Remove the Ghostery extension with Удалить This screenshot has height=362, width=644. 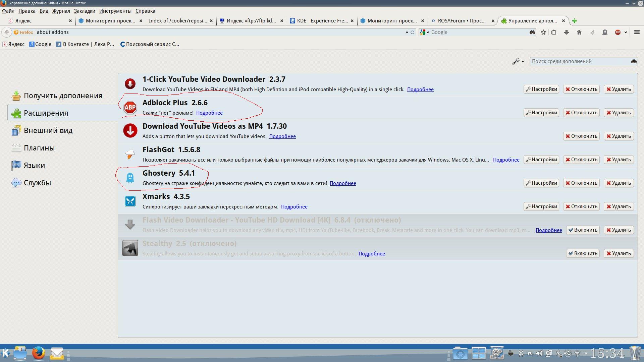(x=619, y=183)
